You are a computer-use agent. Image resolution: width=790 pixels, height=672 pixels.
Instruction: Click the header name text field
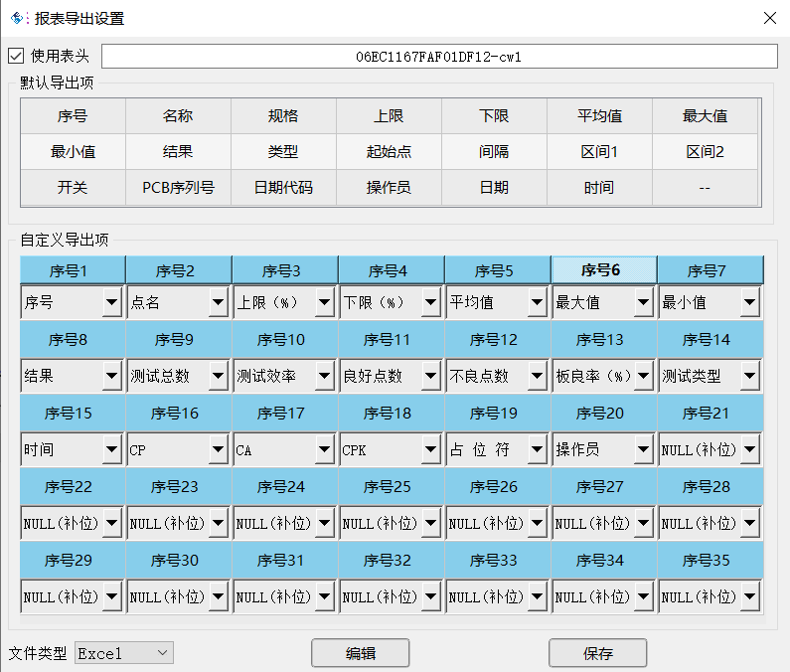pos(439,57)
